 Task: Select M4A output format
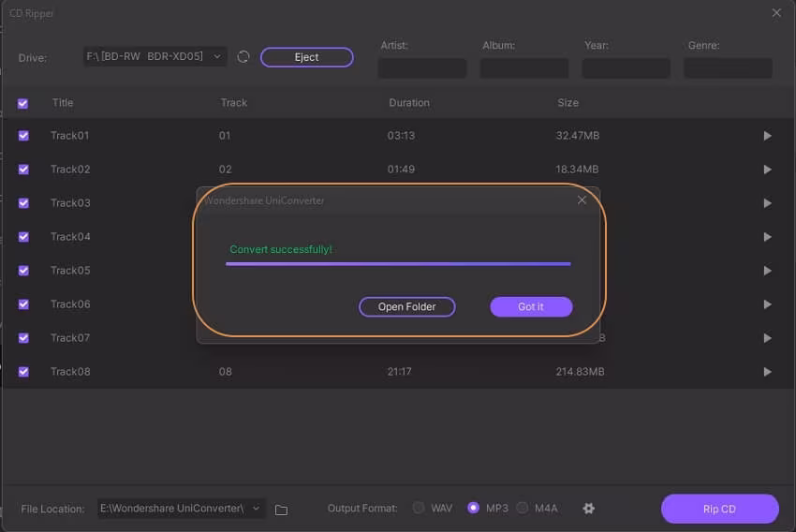pyautogui.click(x=522, y=508)
